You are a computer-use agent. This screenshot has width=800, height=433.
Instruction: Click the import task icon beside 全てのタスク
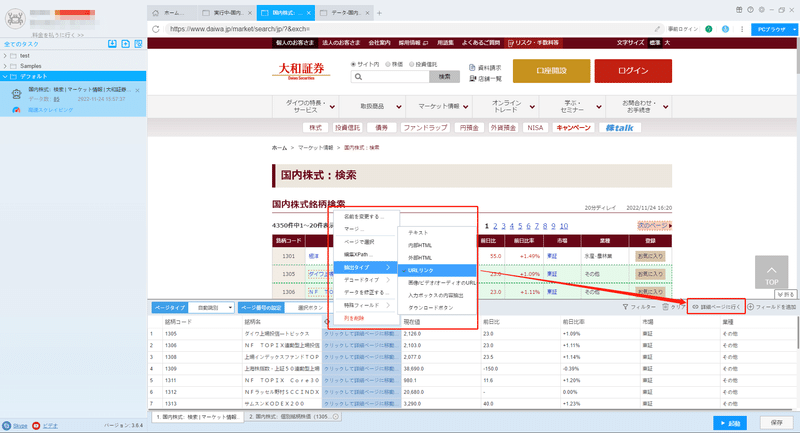click(x=112, y=44)
